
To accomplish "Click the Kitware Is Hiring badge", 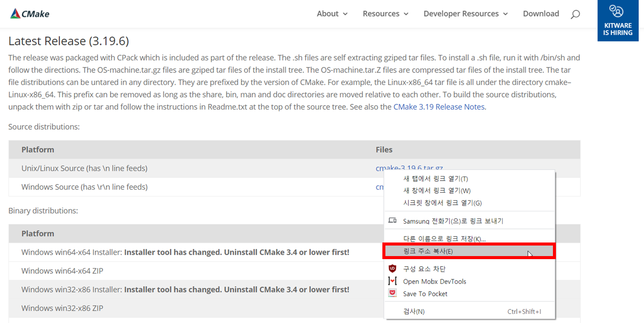I will click(617, 21).
